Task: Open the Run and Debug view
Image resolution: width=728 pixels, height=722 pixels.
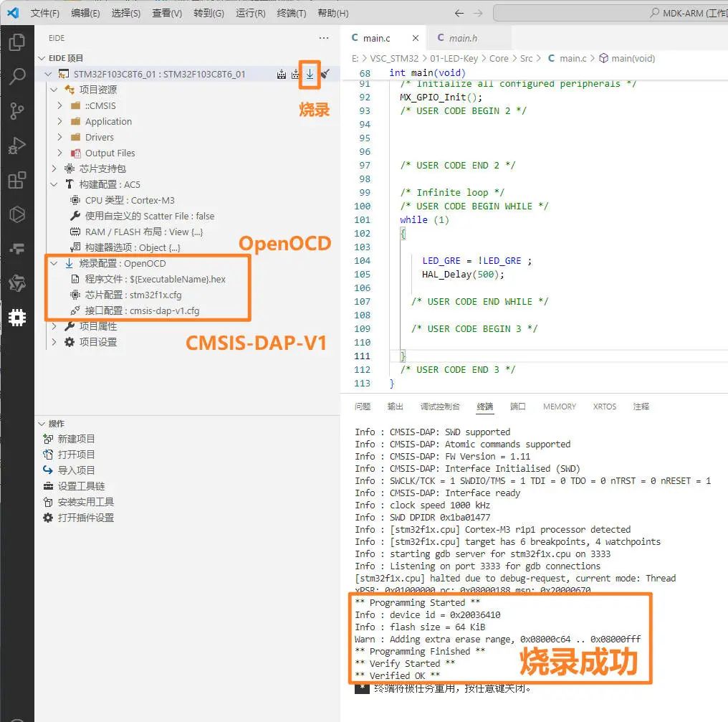Action: 17,146
